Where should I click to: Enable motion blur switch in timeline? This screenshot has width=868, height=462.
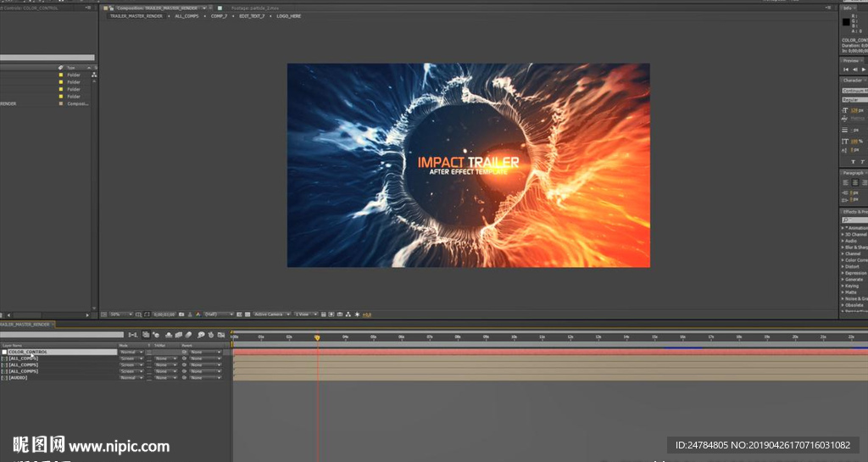[188, 335]
